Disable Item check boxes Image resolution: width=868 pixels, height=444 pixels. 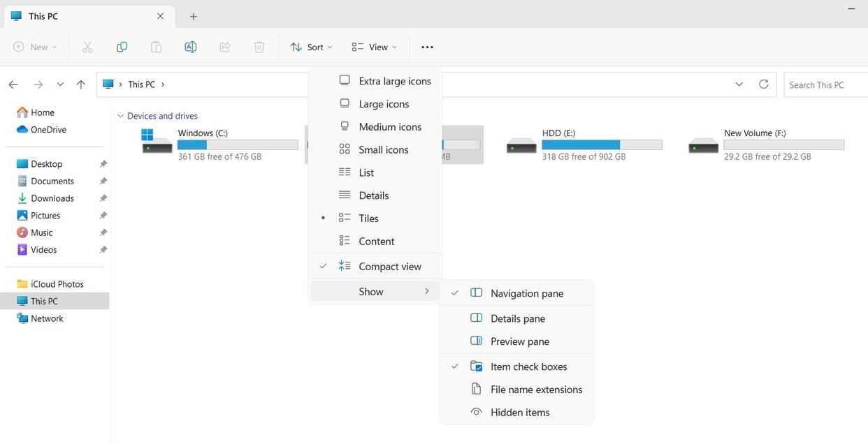pyautogui.click(x=528, y=366)
